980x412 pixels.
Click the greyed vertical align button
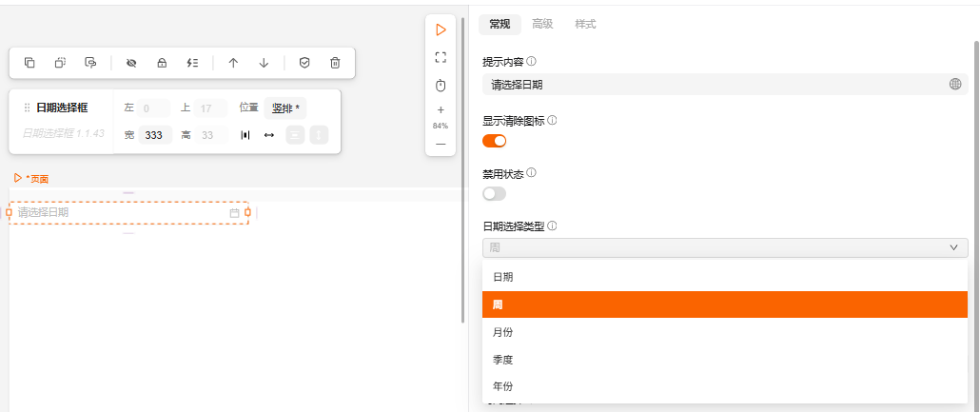pos(295,135)
